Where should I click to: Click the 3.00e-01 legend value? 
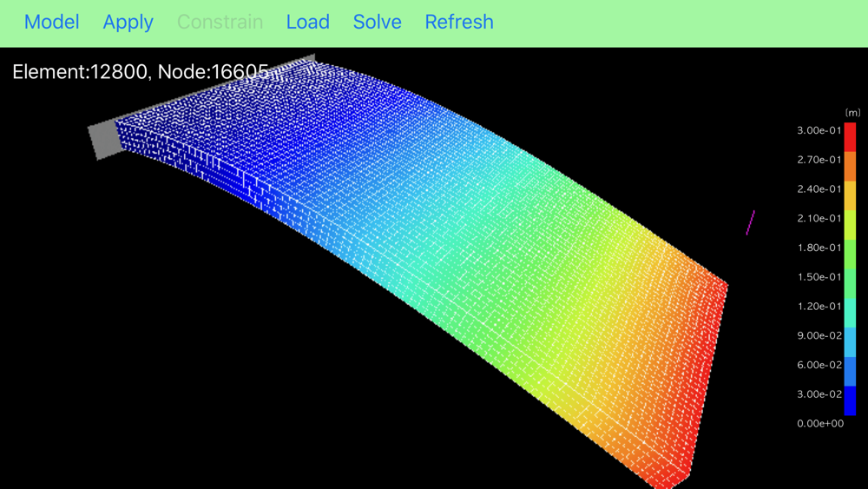tap(819, 130)
